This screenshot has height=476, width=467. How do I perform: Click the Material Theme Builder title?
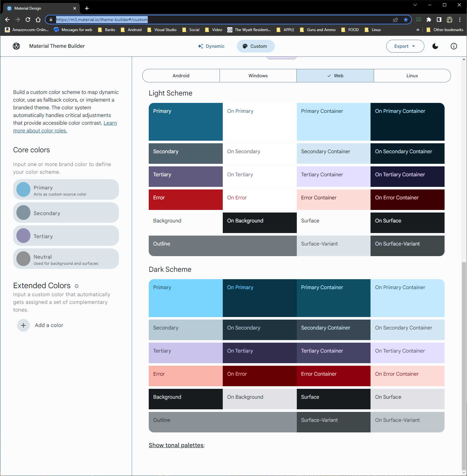(57, 46)
